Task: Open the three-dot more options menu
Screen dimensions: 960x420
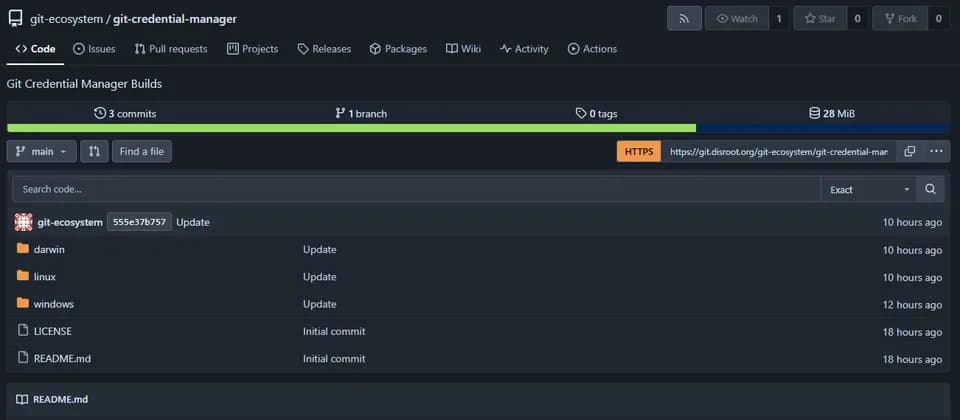Action: [936, 151]
